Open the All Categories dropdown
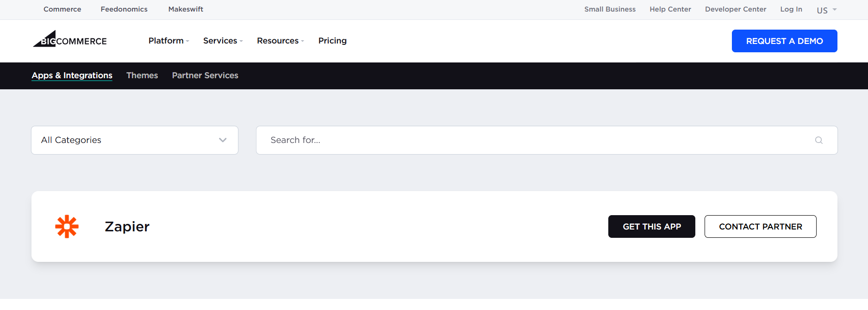Image resolution: width=868 pixels, height=310 pixels. pos(135,140)
